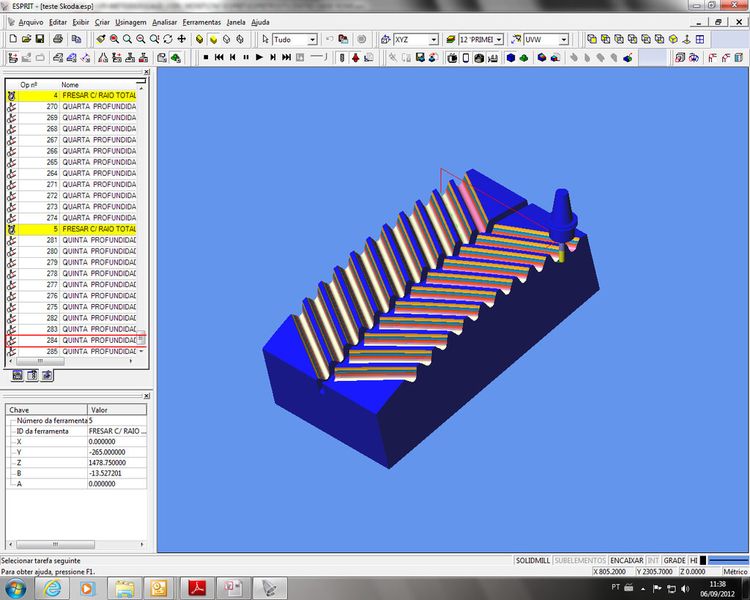This screenshot has height=600, width=750.
Task: Open the Criar menu
Action: (102, 22)
